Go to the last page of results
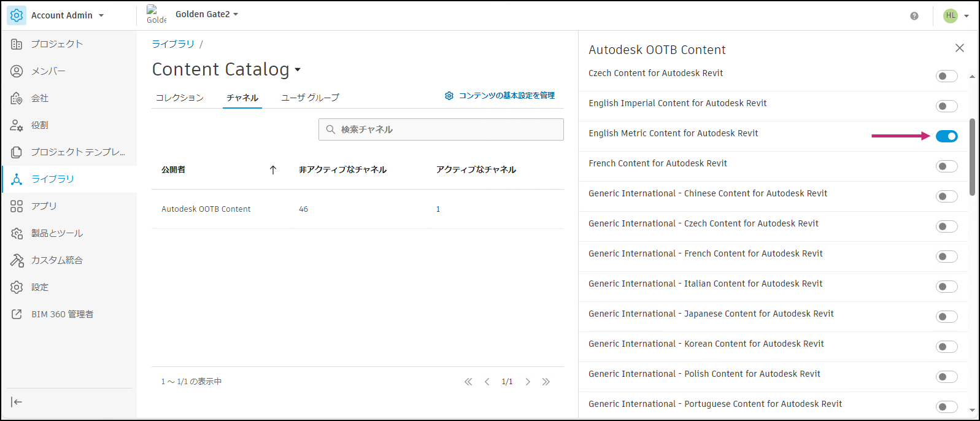The height and width of the screenshot is (421, 980). pyautogui.click(x=546, y=382)
